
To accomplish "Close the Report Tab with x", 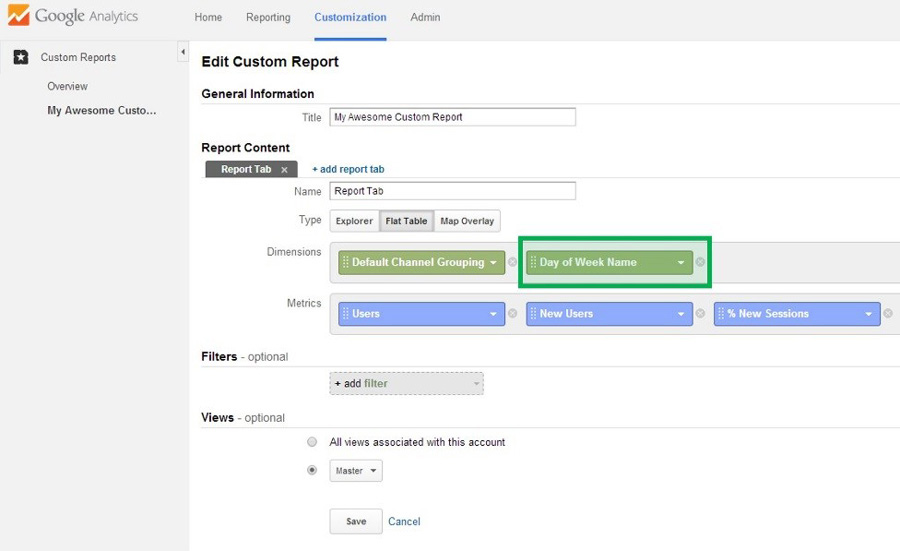I will pos(284,170).
